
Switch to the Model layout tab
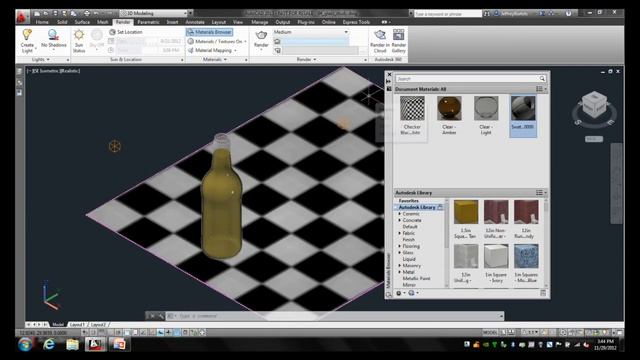pos(58,324)
